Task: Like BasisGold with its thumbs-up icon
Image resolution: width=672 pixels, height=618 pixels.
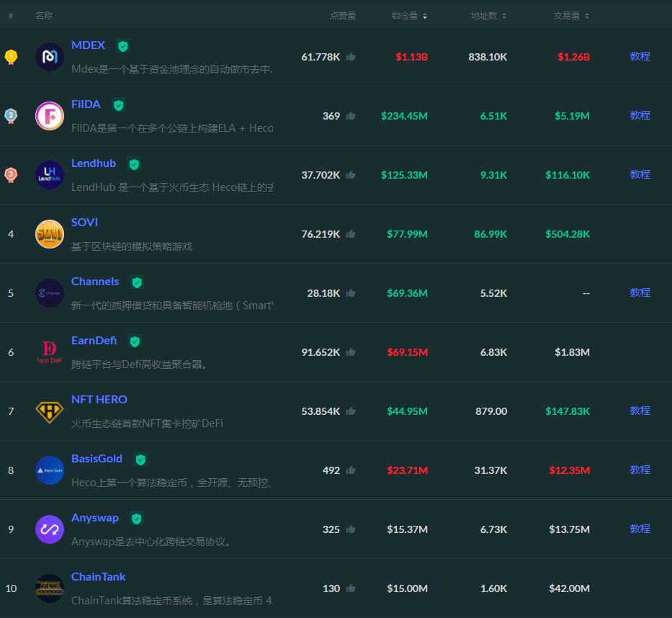Action: [x=351, y=470]
